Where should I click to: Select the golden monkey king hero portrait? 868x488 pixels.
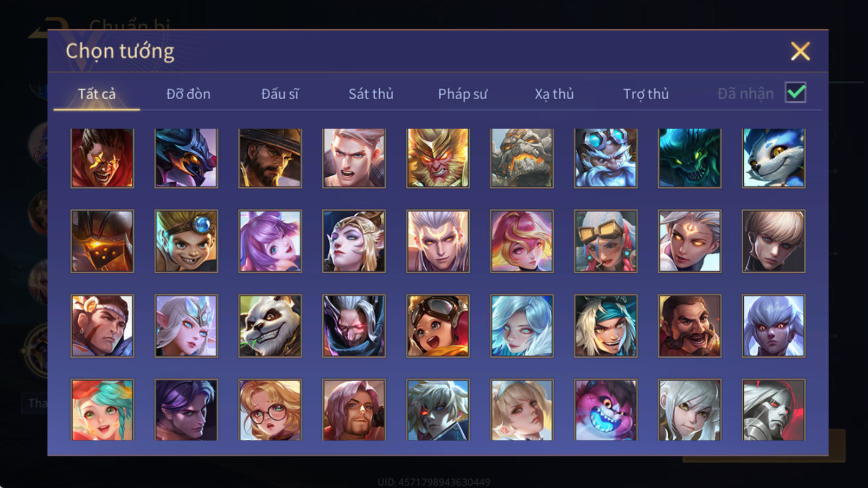(x=438, y=158)
